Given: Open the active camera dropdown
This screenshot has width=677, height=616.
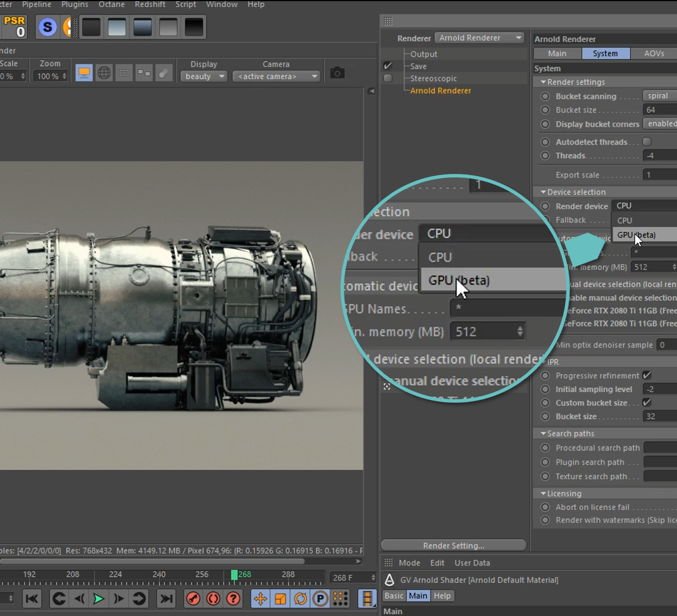Looking at the screenshot, I should pos(276,76).
